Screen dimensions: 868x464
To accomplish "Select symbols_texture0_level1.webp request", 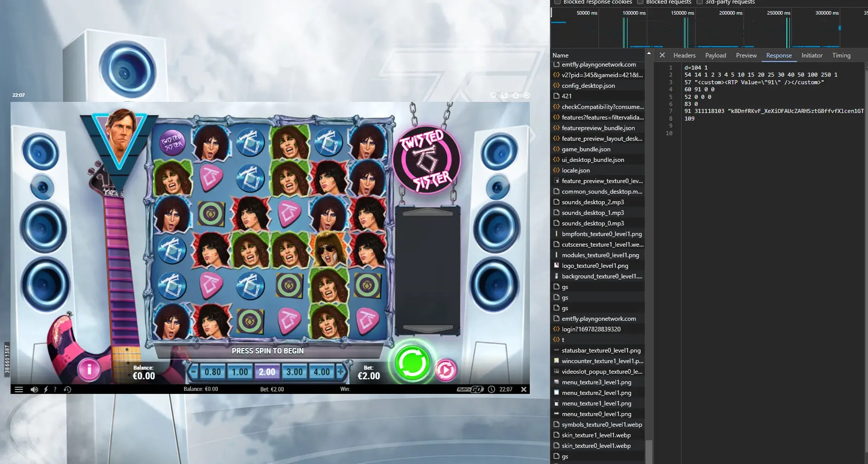I will coord(598,425).
